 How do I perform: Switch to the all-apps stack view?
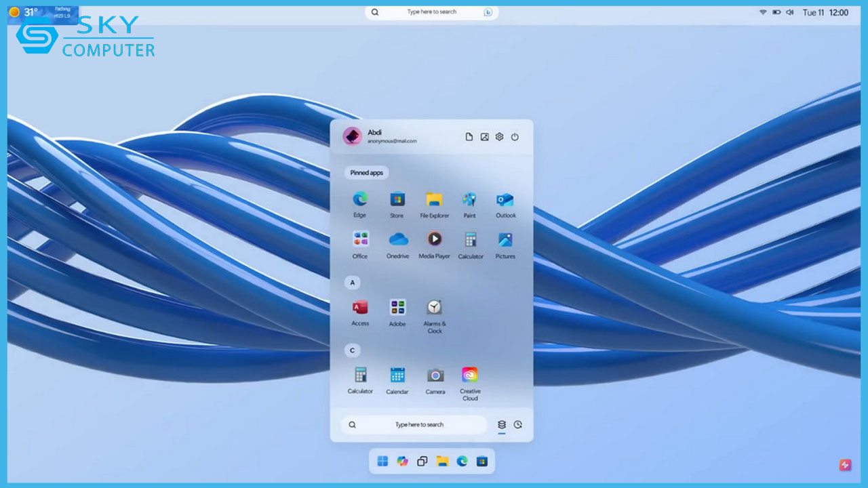(502, 424)
